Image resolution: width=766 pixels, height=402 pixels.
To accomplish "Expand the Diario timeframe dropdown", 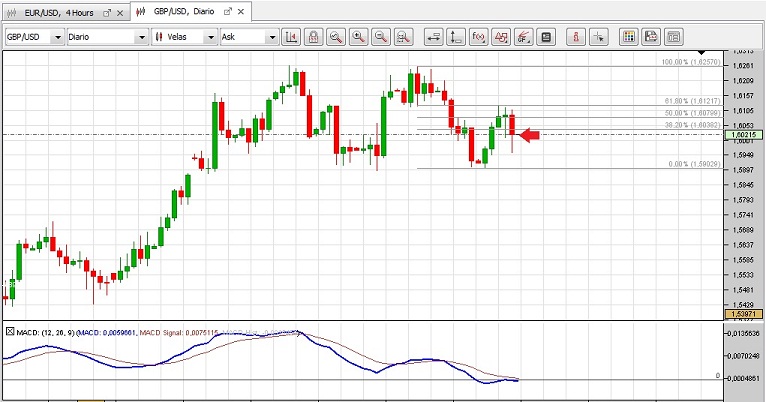I will 141,37.
